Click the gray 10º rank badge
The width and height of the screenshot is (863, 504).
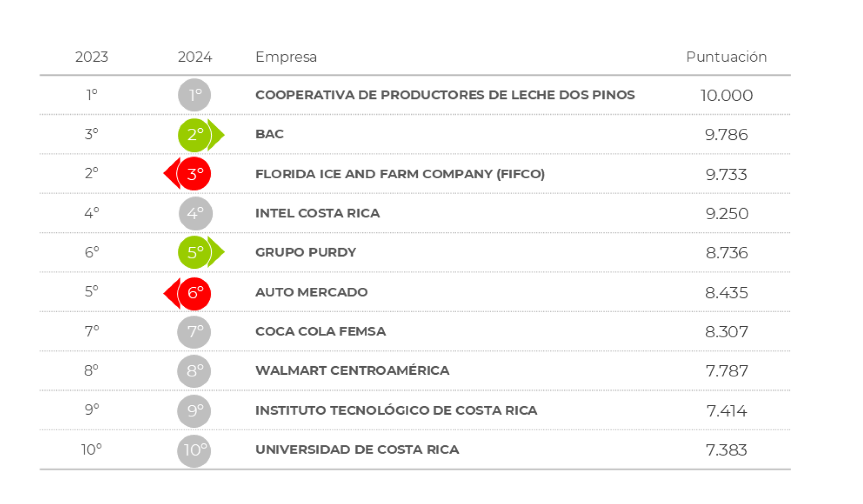point(195,450)
